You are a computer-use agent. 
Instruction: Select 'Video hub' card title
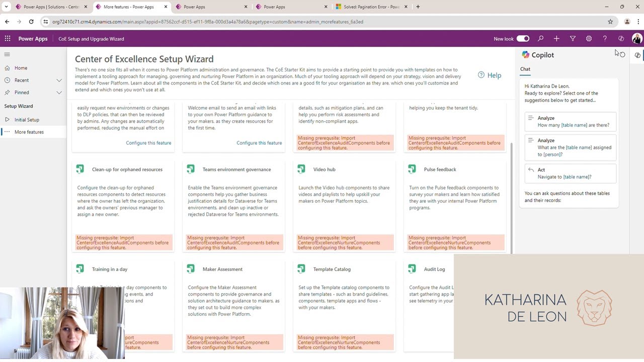[x=324, y=169]
